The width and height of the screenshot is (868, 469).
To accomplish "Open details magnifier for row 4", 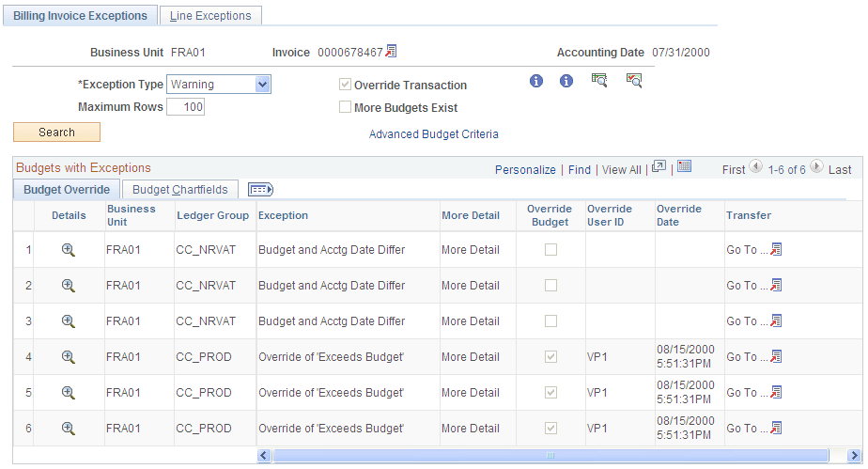I will point(68,356).
